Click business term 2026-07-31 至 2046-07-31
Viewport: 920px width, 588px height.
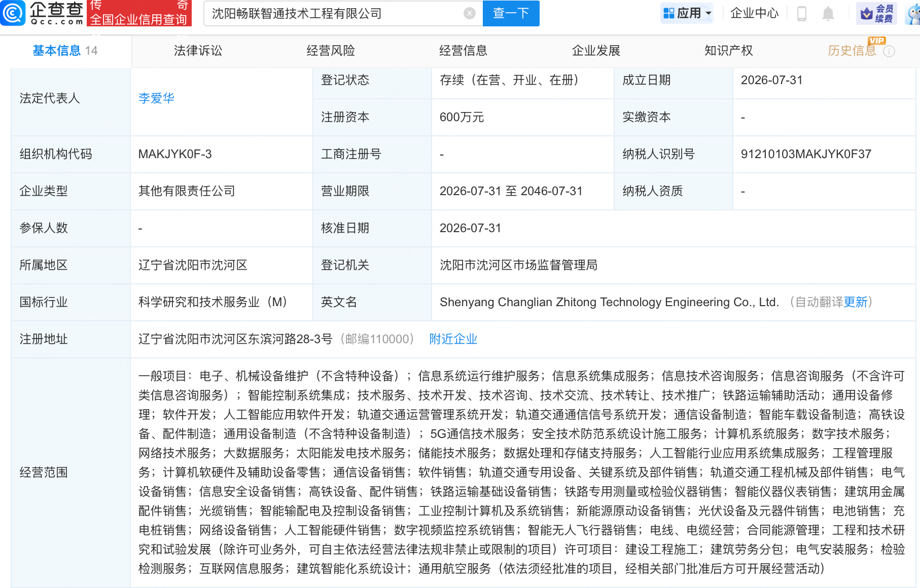(511, 191)
